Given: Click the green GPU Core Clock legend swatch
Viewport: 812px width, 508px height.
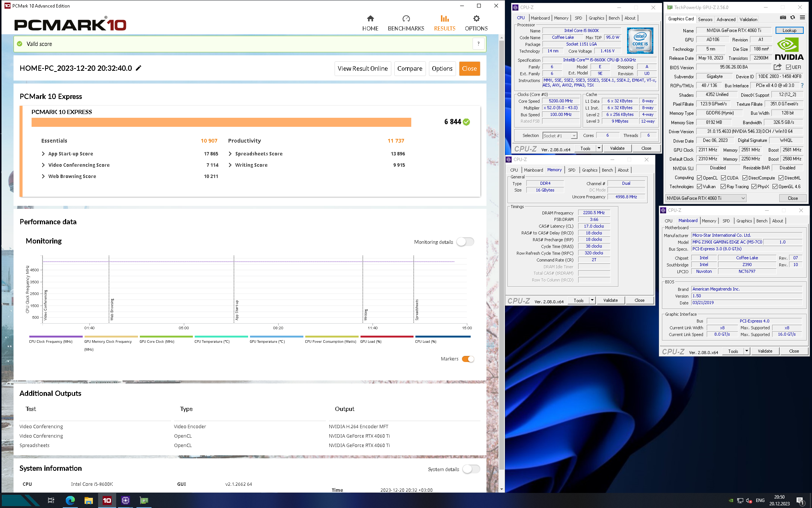Looking at the screenshot, I should coord(166,336).
